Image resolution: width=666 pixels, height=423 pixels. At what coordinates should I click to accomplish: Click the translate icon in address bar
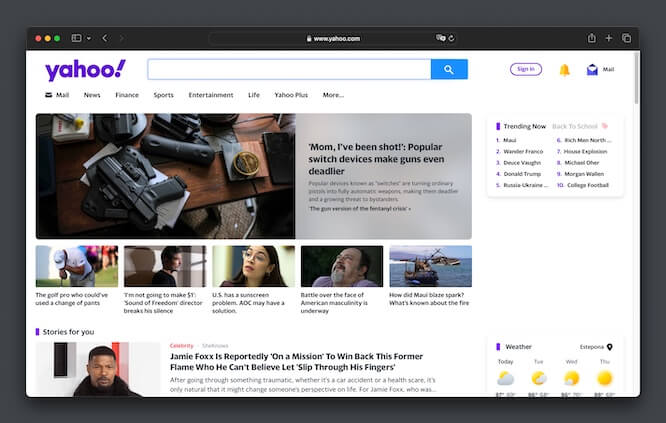(440, 38)
